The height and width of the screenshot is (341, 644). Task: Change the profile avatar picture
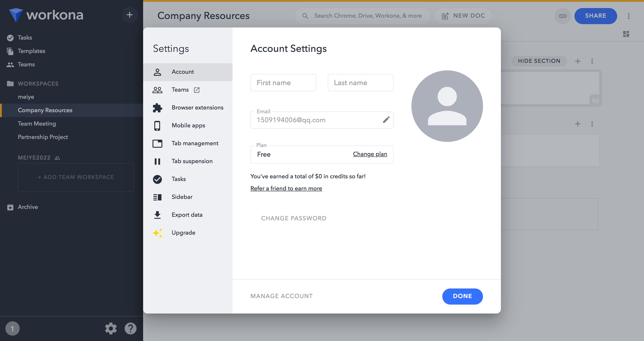(x=447, y=106)
